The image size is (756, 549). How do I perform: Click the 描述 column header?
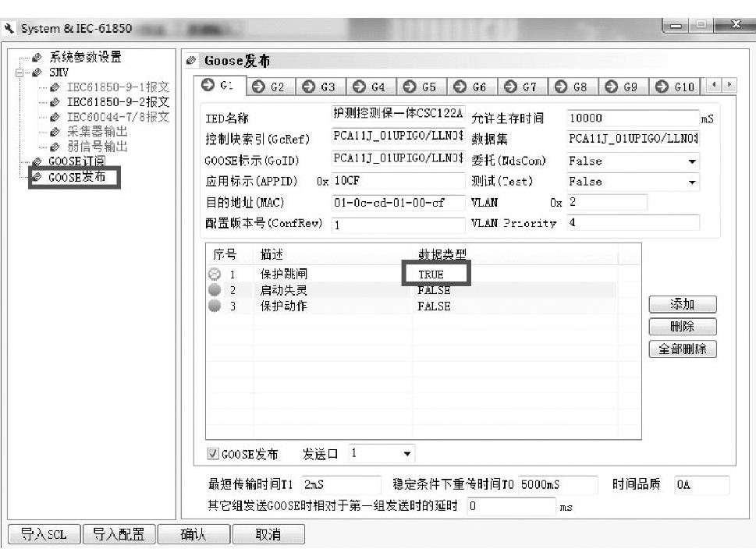[272, 254]
